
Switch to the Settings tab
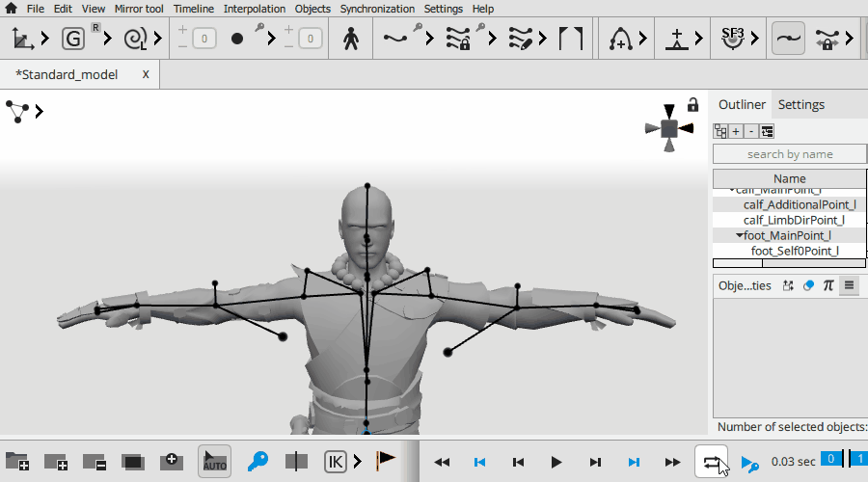800,104
